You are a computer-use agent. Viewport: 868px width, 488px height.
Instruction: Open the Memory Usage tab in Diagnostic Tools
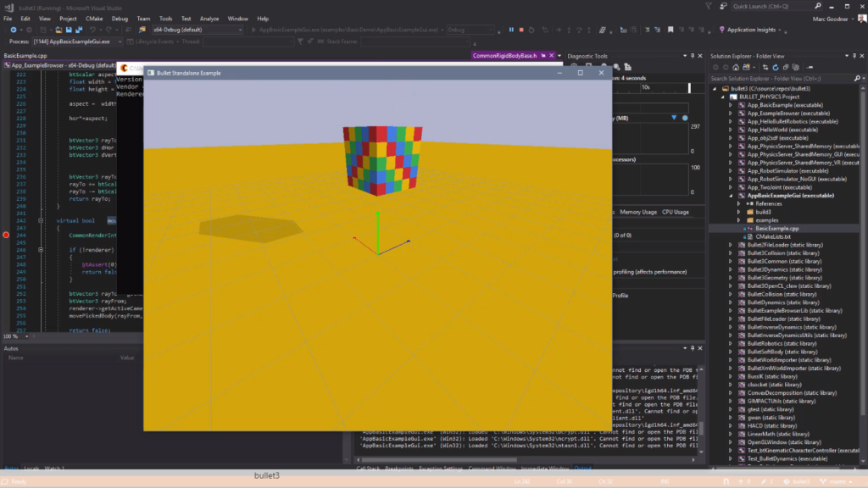click(637, 212)
